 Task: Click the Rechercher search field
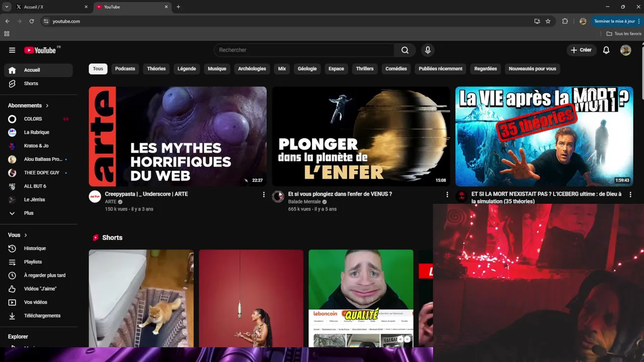pyautogui.click(x=304, y=50)
